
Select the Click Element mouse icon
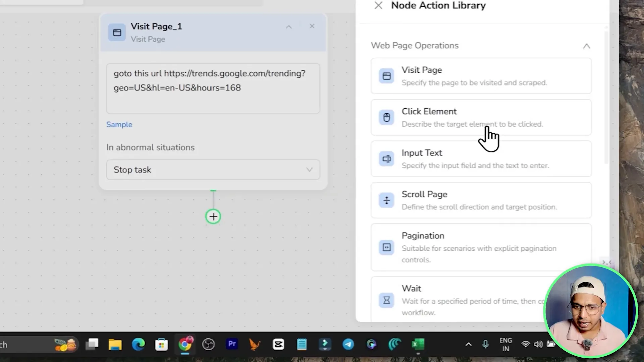pyautogui.click(x=386, y=117)
